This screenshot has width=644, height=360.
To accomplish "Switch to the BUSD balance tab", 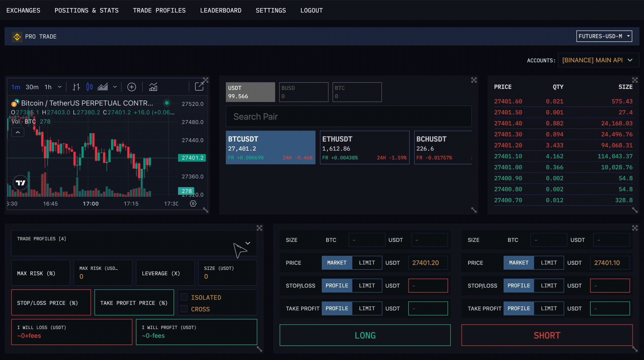I will coord(303,92).
